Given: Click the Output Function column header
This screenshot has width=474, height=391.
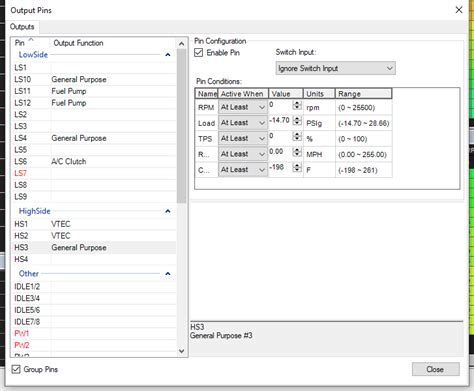Looking at the screenshot, I should tap(114, 43).
